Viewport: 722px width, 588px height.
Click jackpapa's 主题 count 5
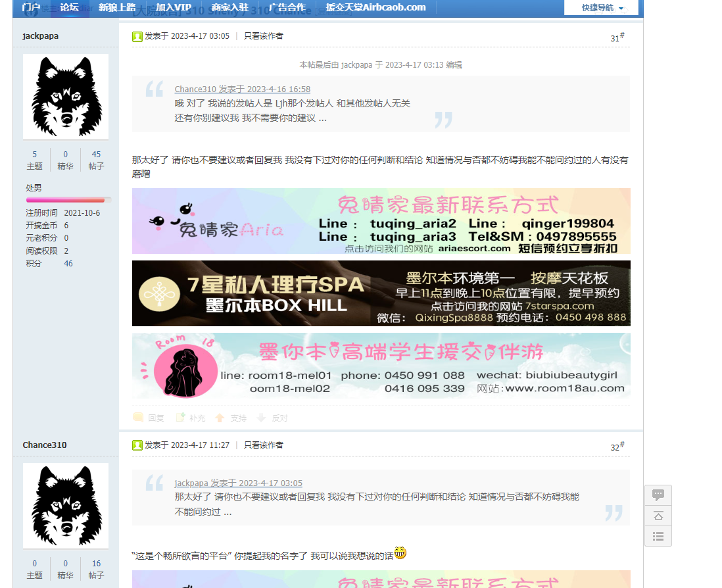click(35, 155)
